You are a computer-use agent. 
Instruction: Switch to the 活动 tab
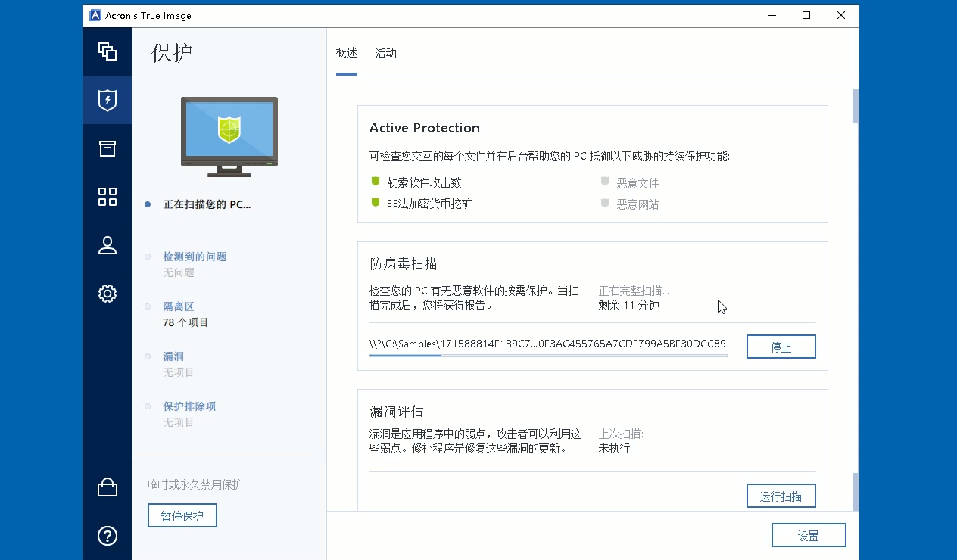click(x=386, y=53)
